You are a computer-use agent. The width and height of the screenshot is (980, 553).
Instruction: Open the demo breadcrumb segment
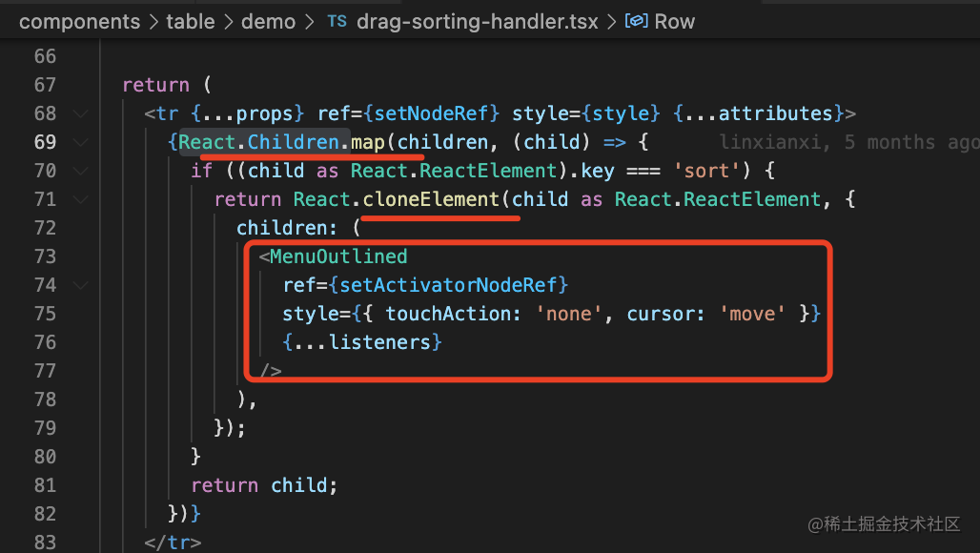pyautogui.click(x=268, y=22)
